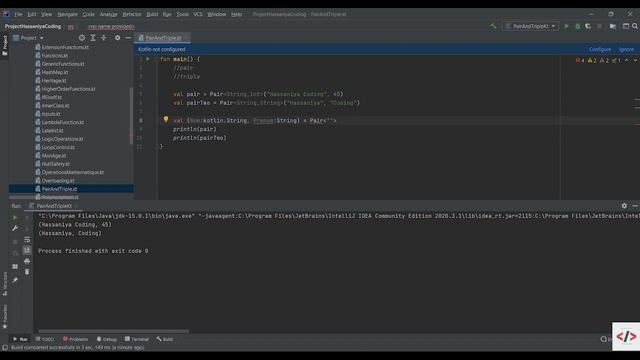640x360 pixels.
Task: Open the Build tool window button
Action: coord(165,339)
